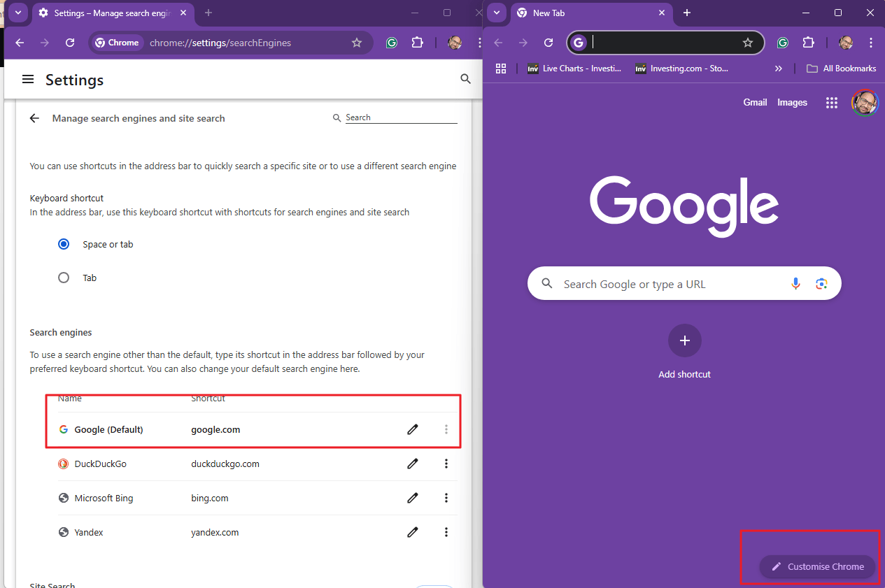Open more actions for Google (Default)
This screenshot has width=885, height=588.
click(446, 429)
